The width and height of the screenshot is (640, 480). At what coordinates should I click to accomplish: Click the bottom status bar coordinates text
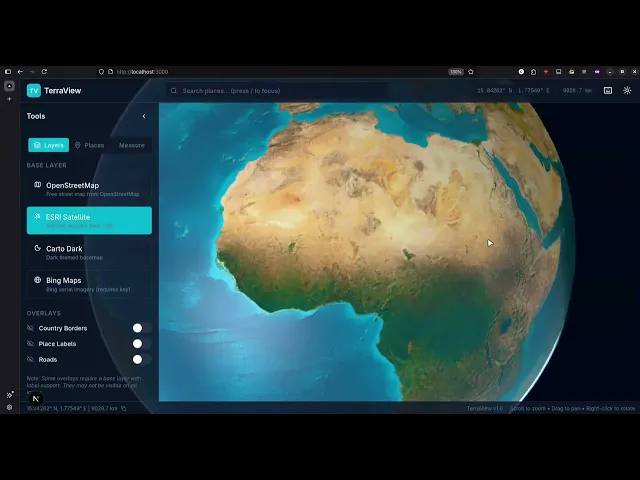click(72, 408)
